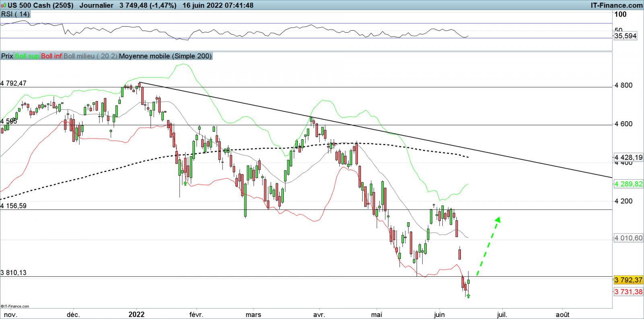Toggle the Boll inf legend item
Viewport: 644px width, 319px height.
tap(52, 56)
